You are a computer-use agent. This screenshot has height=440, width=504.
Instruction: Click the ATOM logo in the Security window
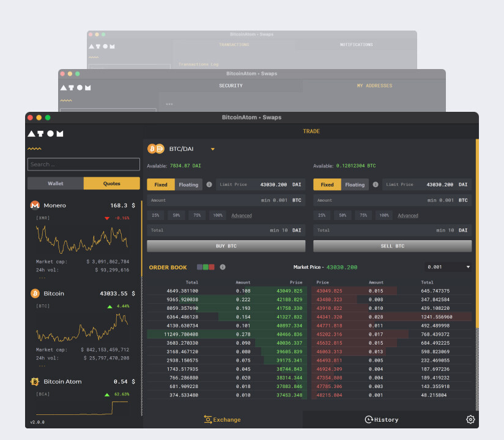coord(75,87)
